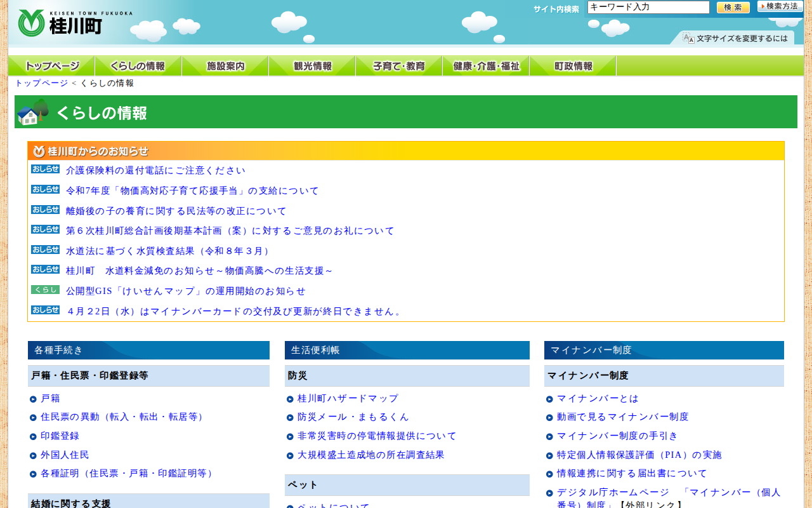Click the 検索 search button

[x=733, y=8]
